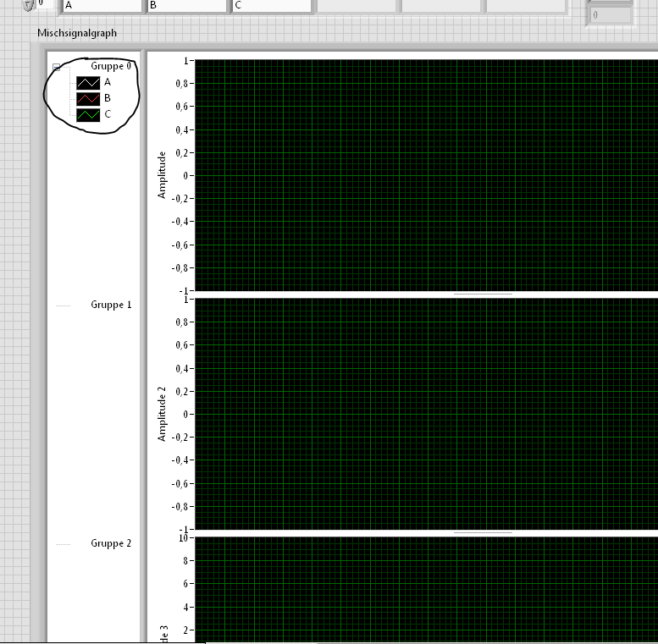Click the Amplitude 2 axis label
The image size is (658, 644).
pos(162,414)
